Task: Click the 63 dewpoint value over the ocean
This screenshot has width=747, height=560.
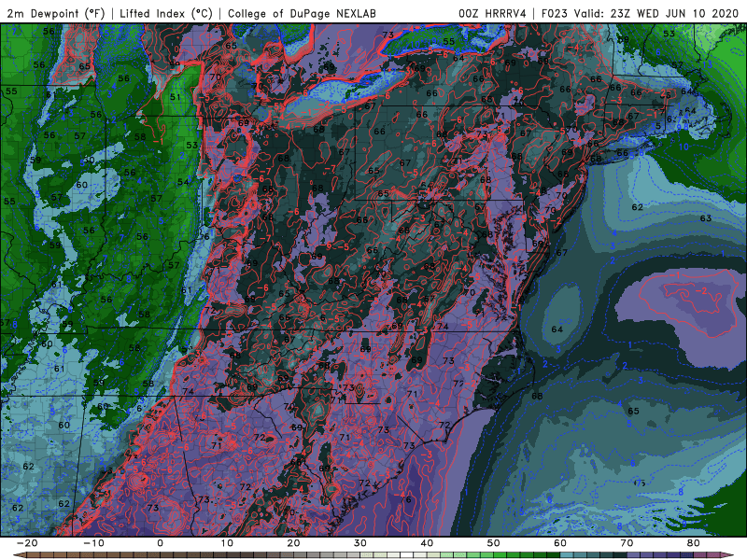Action: coord(706,218)
